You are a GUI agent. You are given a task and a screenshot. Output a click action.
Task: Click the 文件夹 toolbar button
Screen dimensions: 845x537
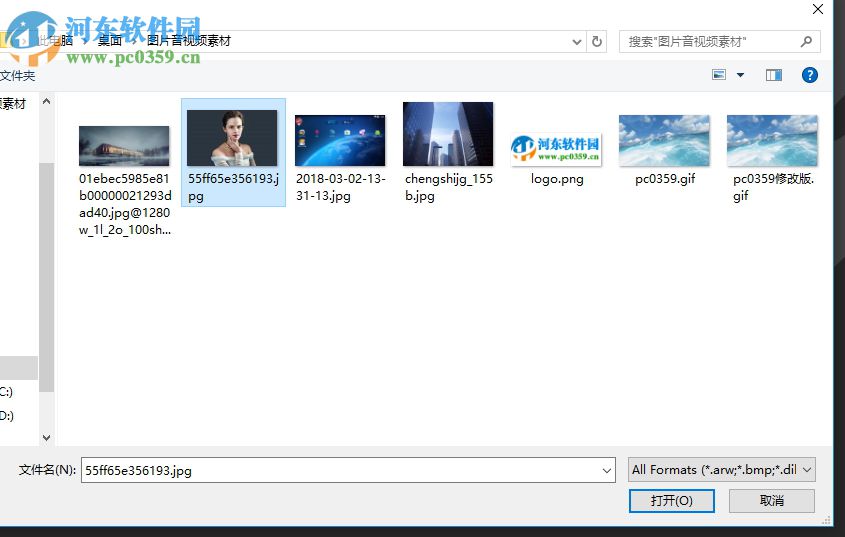[17, 75]
